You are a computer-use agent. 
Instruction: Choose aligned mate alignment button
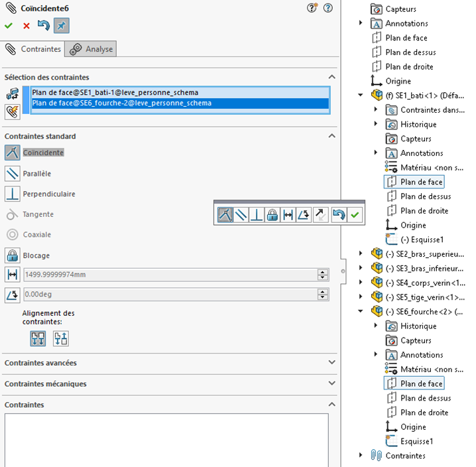(x=38, y=338)
